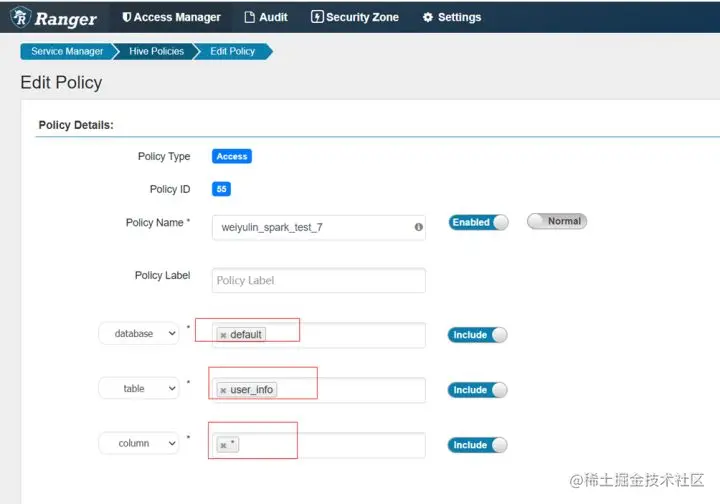Click the info icon in Policy Name field
The height and width of the screenshot is (504, 720).
(x=418, y=227)
